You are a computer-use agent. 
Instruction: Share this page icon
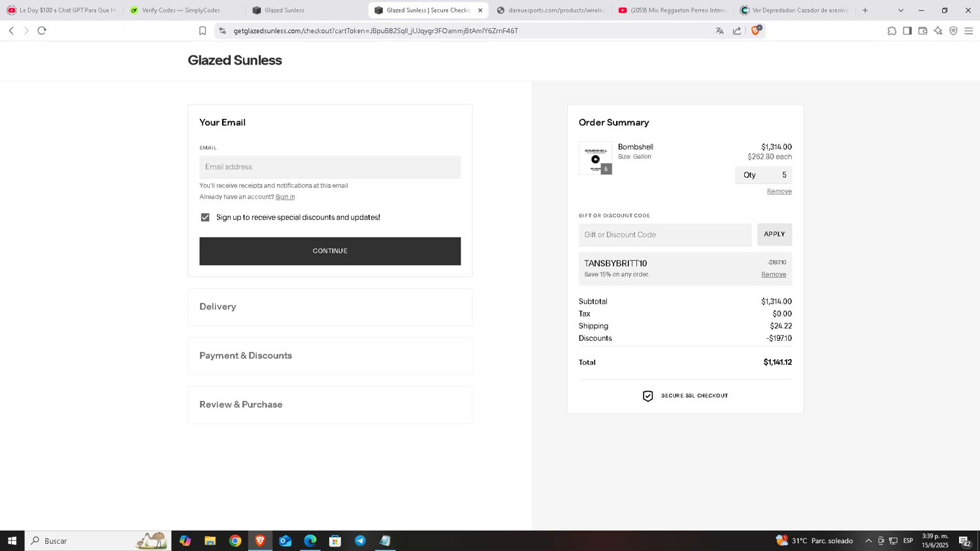(737, 31)
